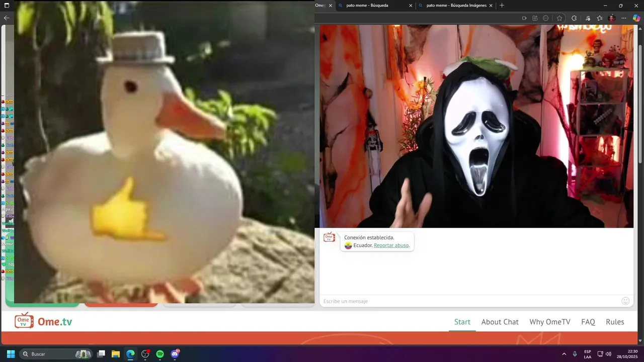Image resolution: width=644 pixels, height=362 pixels.
Task: Open a new browser tab
Action: [502, 6]
